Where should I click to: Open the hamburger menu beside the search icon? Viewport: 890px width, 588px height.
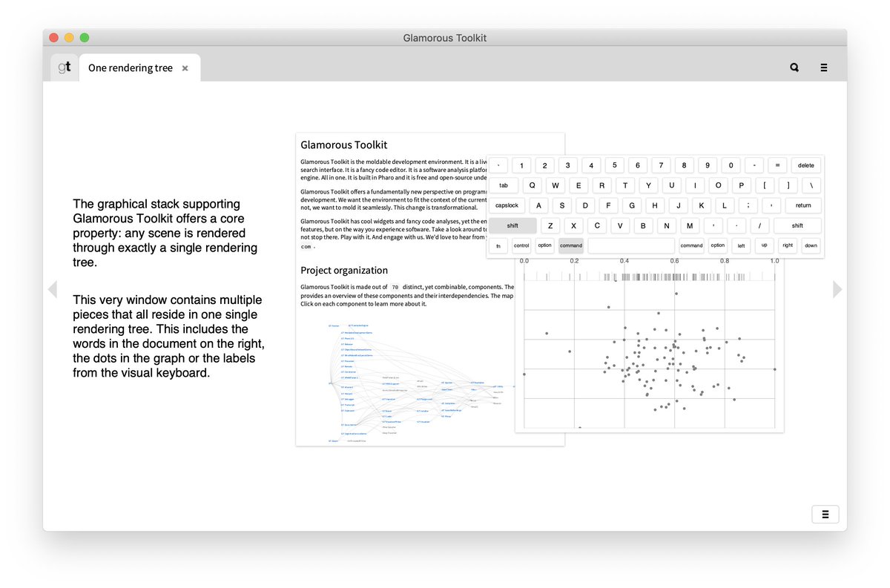[x=824, y=67]
